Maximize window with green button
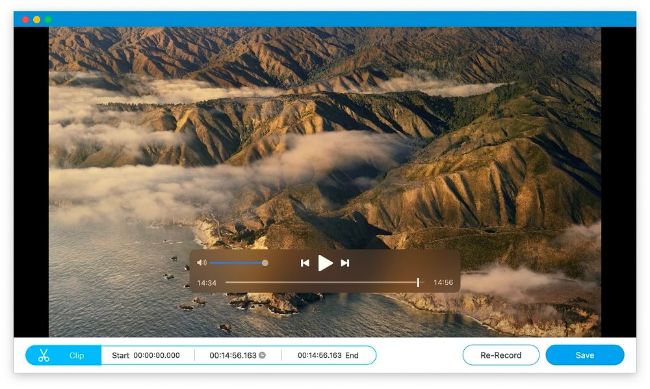This screenshot has width=650, height=389. (x=48, y=19)
